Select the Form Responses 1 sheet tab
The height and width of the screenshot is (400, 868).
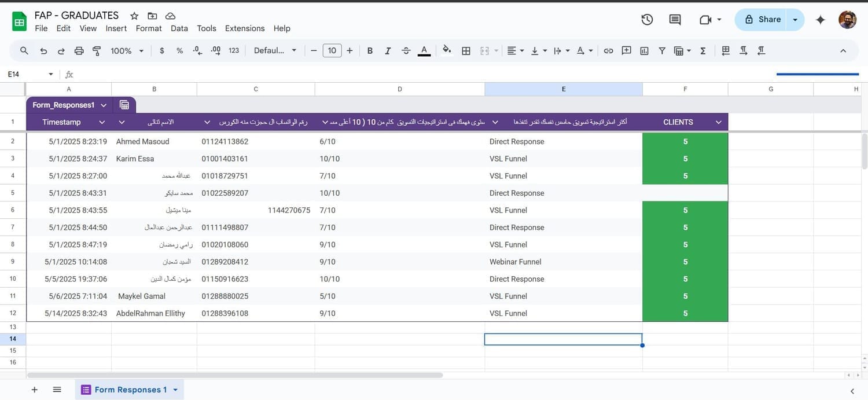coord(130,390)
